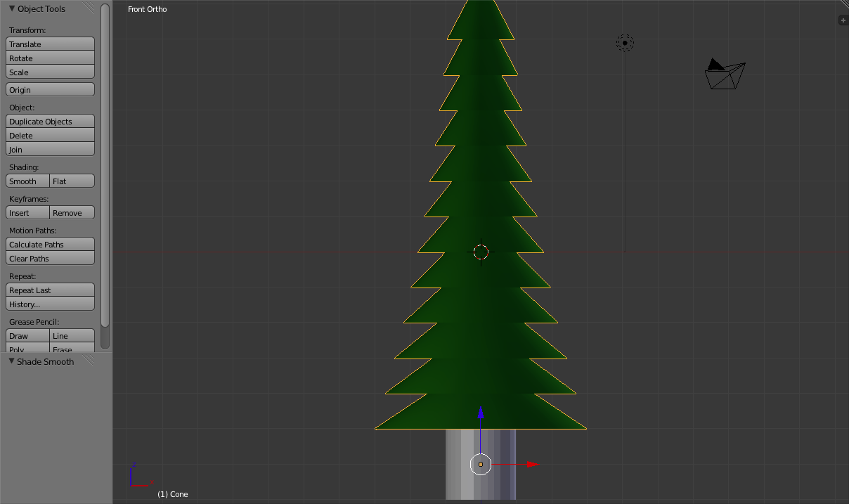Set shading to Flat
The height and width of the screenshot is (504, 849).
(x=72, y=181)
